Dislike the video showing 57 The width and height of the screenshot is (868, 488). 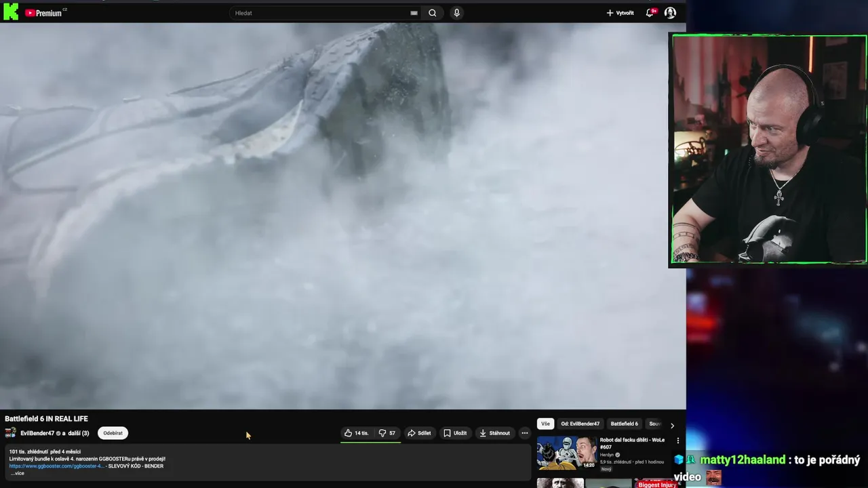[387, 433]
